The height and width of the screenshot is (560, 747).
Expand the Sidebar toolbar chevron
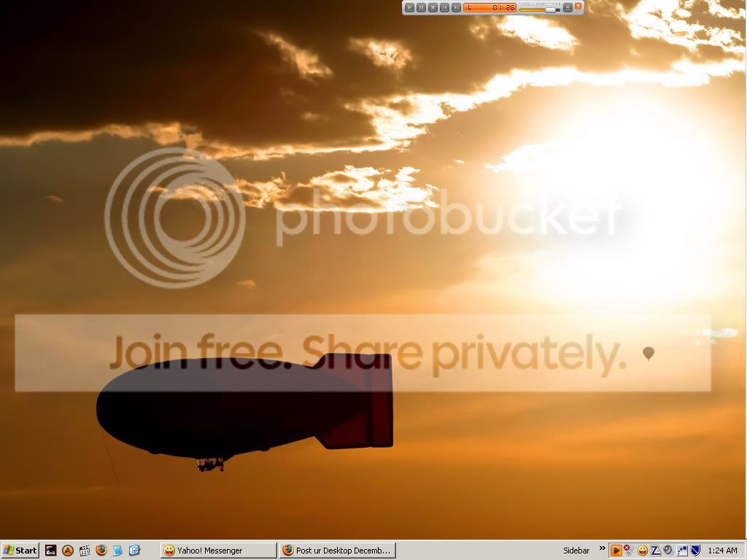(x=602, y=548)
